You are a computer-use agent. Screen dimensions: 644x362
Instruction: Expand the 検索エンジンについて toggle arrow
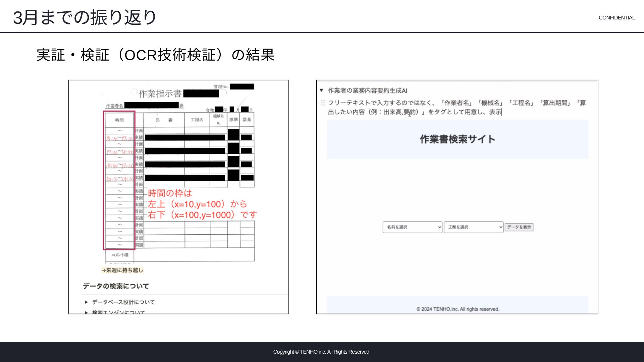[x=87, y=312]
